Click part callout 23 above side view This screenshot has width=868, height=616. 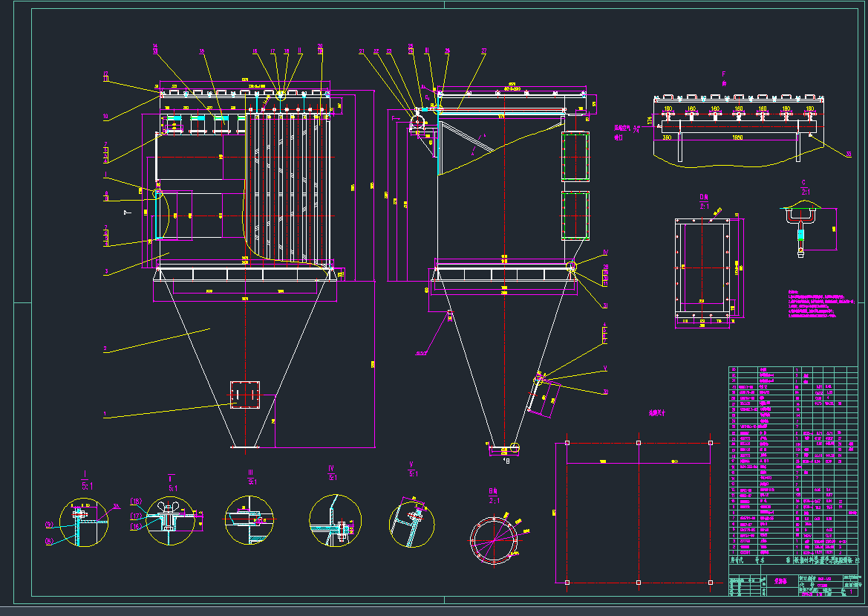pyautogui.click(x=389, y=51)
